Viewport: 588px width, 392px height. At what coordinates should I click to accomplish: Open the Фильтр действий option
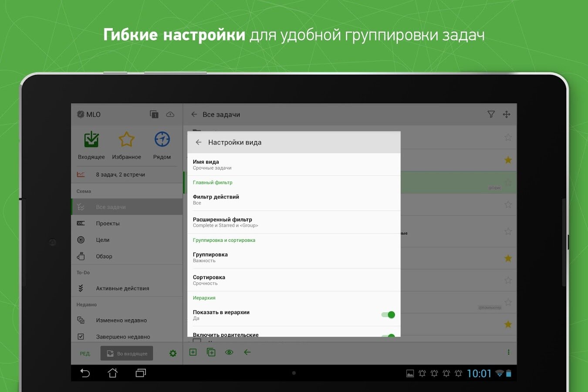(294, 199)
